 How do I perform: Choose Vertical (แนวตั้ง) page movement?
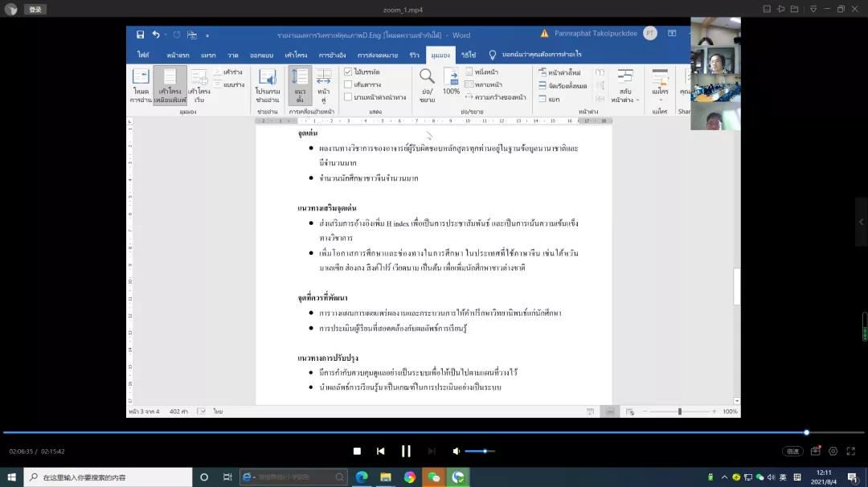pyautogui.click(x=300, y=86)
